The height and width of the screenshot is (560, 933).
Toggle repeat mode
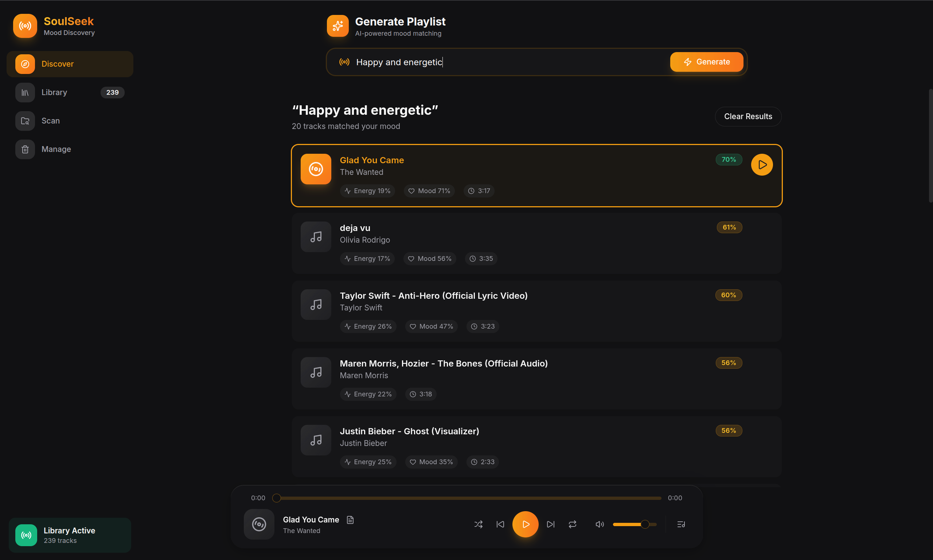(x=572, y=524)
